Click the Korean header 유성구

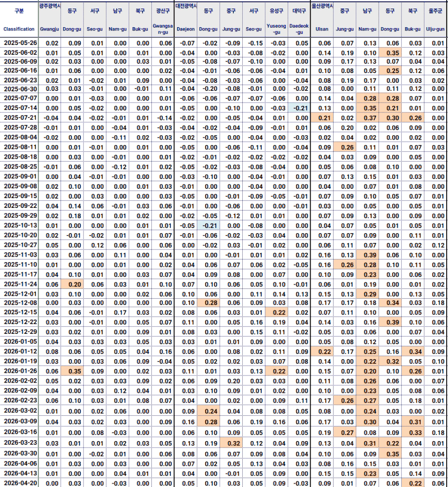276,11
